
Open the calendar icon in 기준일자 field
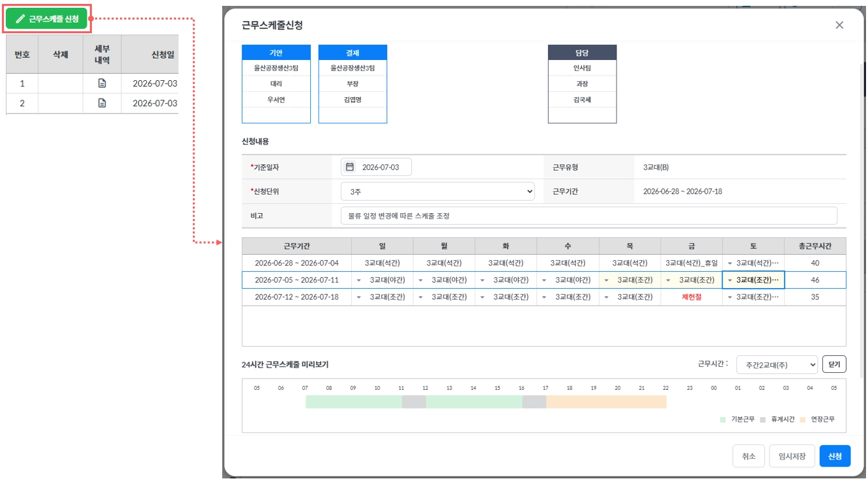(x=350, y=167)
